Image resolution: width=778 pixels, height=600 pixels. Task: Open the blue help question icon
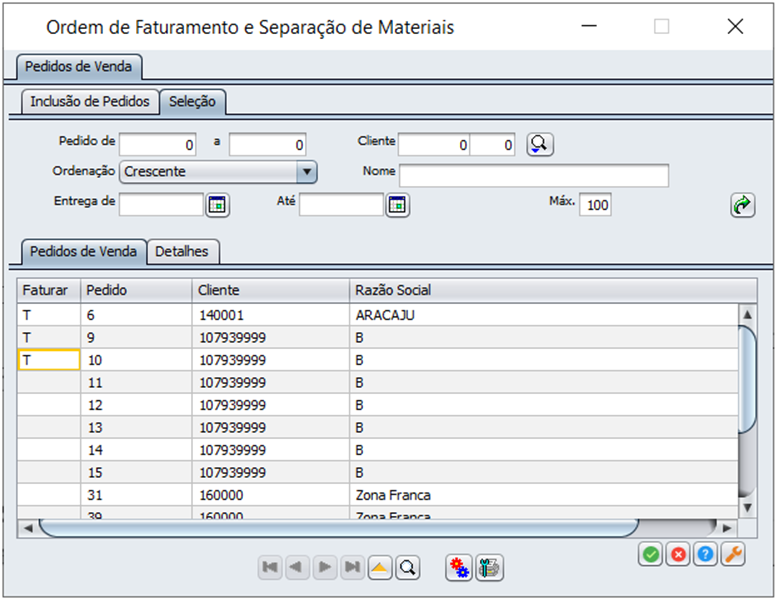click(x=705, y=554)
